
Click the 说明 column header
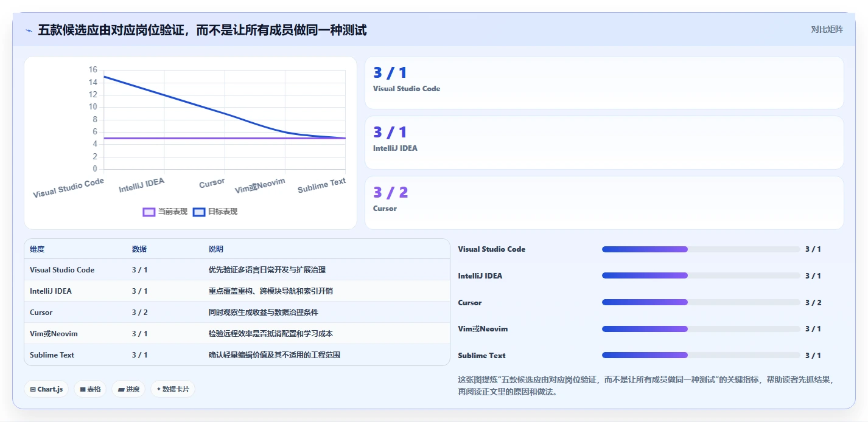click(216, 249)
